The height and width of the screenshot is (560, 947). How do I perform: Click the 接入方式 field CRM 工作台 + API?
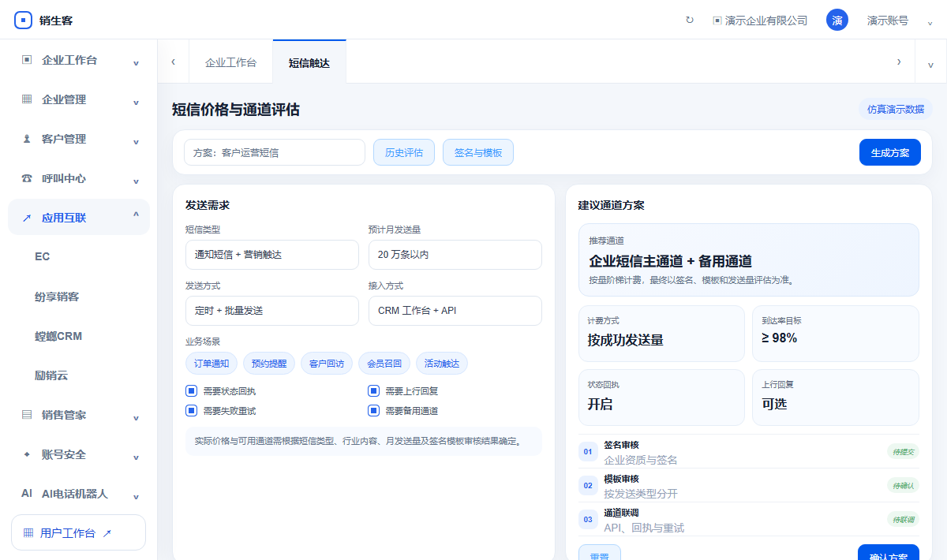[455, 311]
